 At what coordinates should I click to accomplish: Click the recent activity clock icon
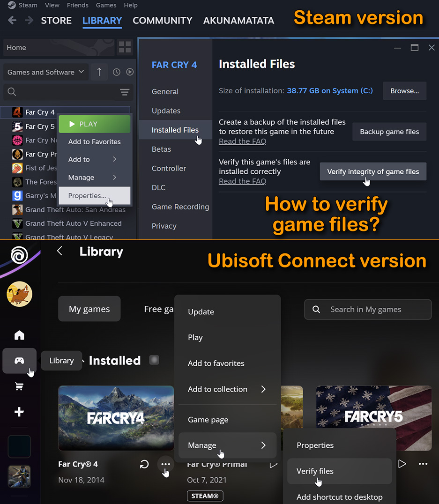tap(116, 72)
